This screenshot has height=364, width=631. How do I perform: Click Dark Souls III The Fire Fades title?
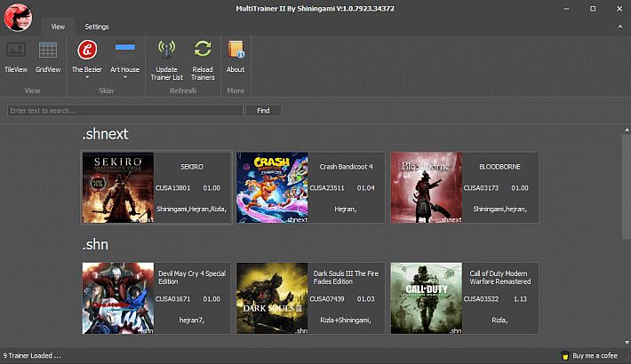(346, 278)
